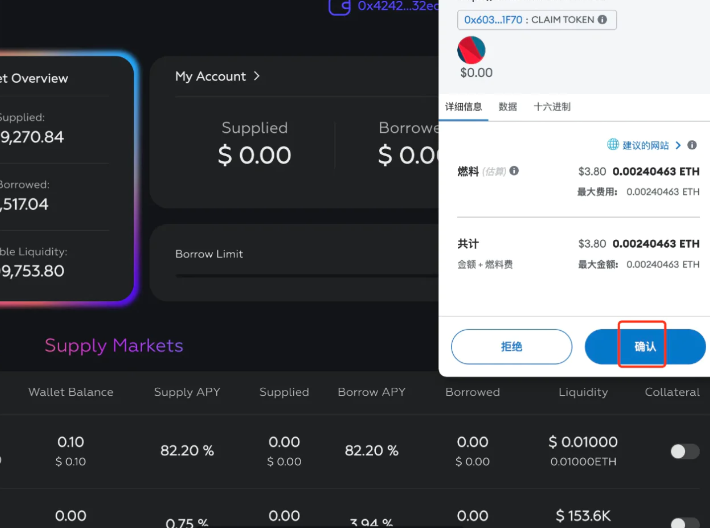Image resolution: width=710 pixels, height=528 pixels.
Task: Open the 建议的网站 link
Action: pyautogui.click(x=646, y=145)
